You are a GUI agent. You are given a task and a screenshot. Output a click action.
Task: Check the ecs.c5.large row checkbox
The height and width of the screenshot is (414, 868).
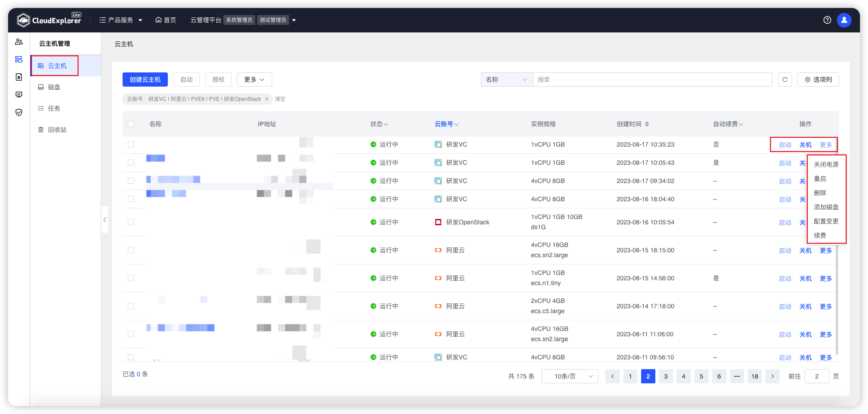pyautogui.click(x=131, y=306)
